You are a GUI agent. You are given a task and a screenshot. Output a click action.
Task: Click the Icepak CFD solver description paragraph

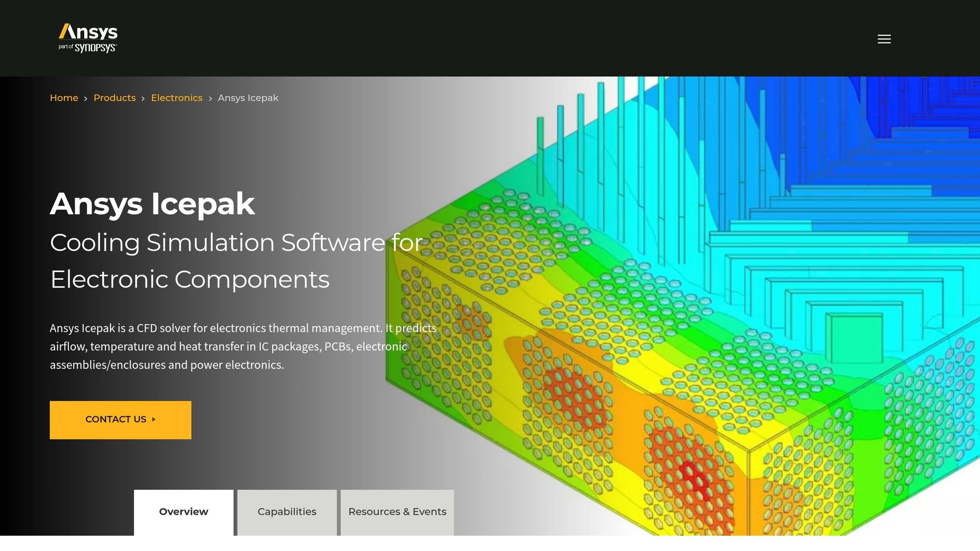pyautogui.click(x=243, y=346)
